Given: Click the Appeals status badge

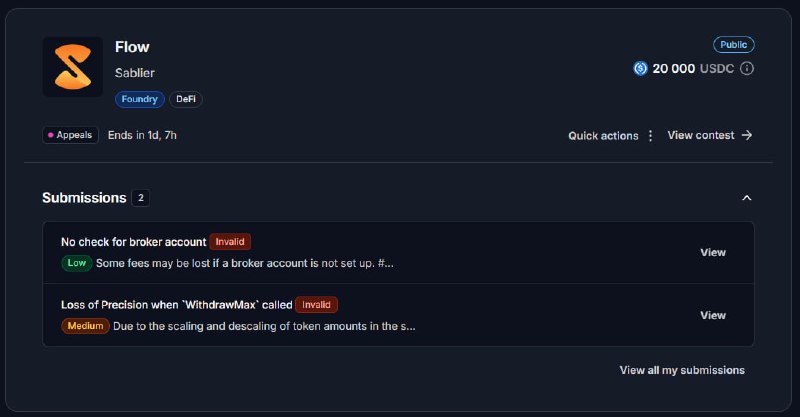Looking at the screenshot, I should coord(70,135).
